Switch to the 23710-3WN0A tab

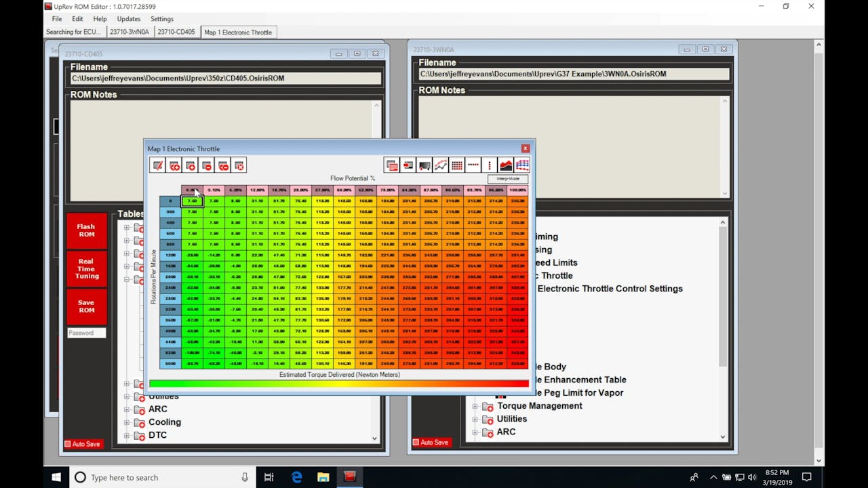[x=129, y=31]
